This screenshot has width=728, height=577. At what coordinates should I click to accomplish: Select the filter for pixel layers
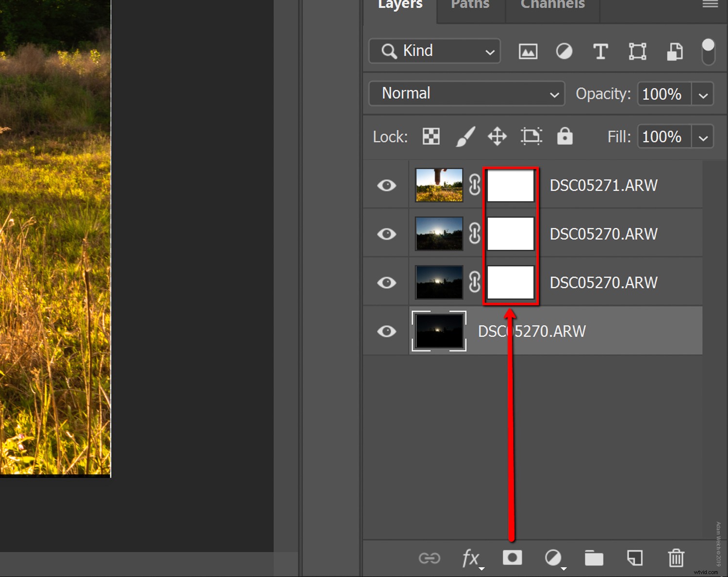(528, 51)
